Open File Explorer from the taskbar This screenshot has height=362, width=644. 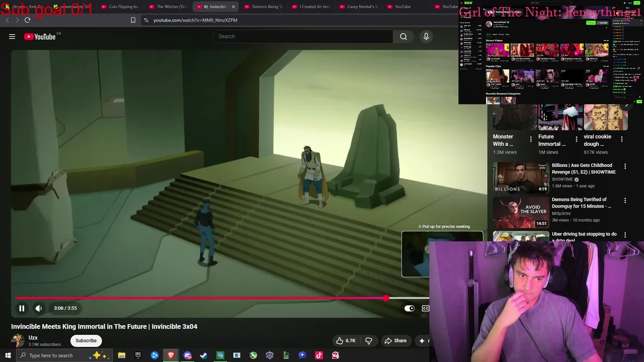pyautogui.click(x=122, y=355)
